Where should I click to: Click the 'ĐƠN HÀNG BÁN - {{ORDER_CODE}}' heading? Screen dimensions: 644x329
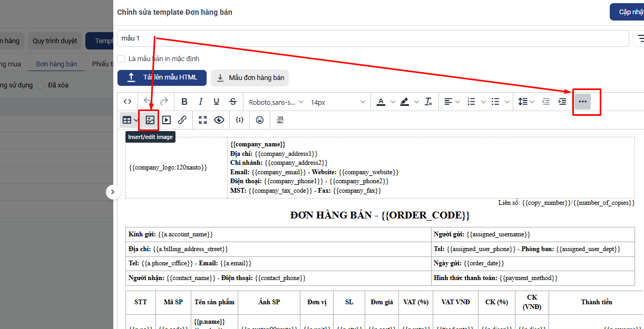click(x=379, y=215)
